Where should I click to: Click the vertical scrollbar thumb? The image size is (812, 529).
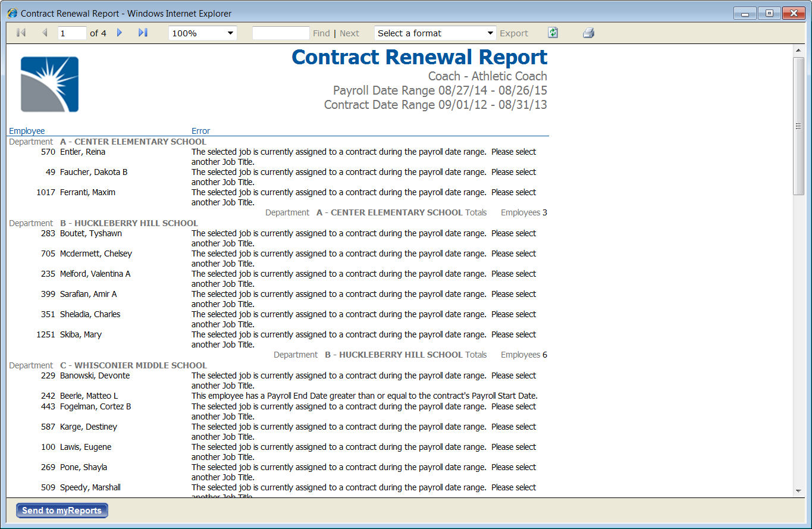(x=798, y=126)
